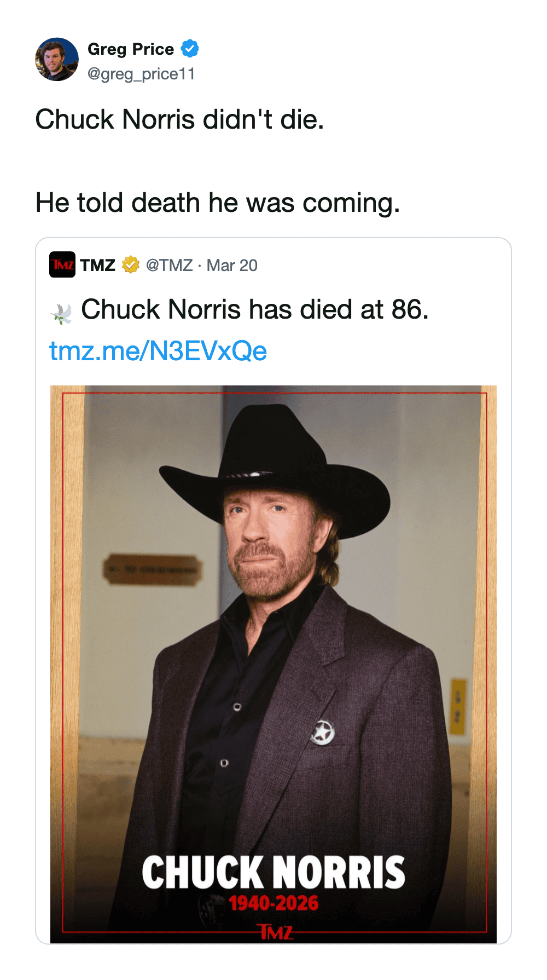Screen dimensions: 547x980
Task: Click the red 1940-2026 dates text
Action: (x=273, y=903)
